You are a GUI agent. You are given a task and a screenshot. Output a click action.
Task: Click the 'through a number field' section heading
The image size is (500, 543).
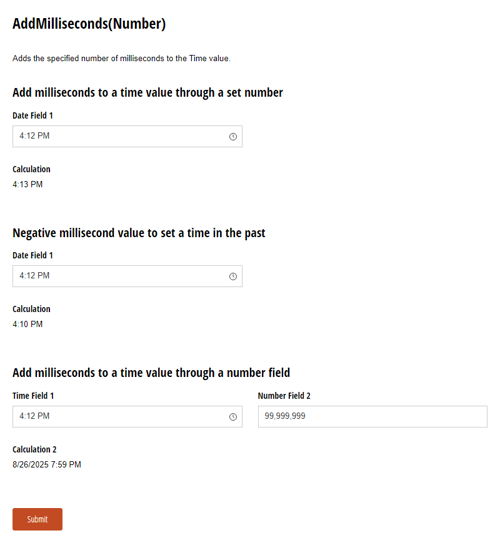(151, 373)
